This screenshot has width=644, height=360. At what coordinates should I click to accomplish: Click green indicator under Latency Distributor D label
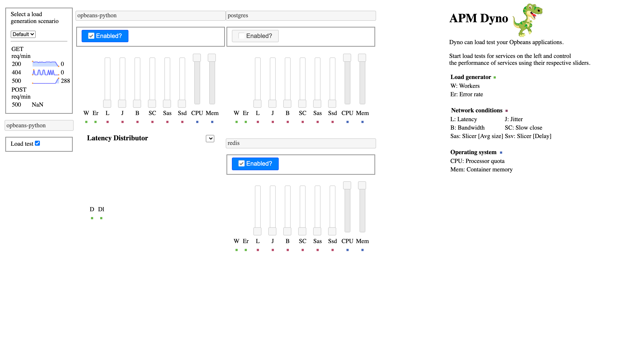(x=92, y=218)
